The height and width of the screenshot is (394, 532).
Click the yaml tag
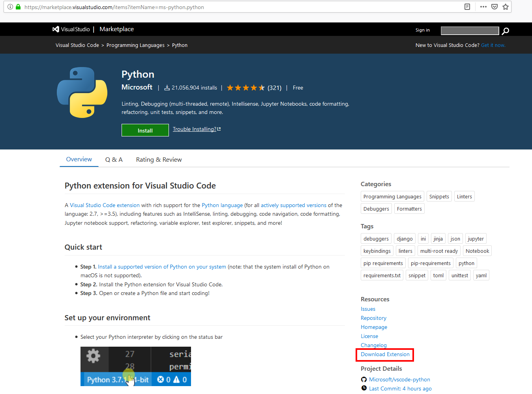tap(481, 275)
